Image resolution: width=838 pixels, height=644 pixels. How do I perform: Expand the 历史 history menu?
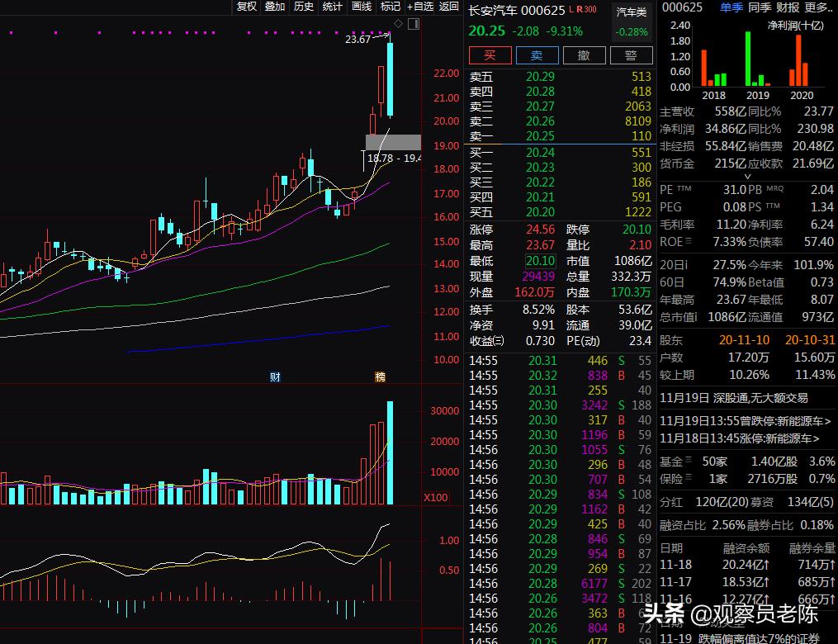point(302,7)
